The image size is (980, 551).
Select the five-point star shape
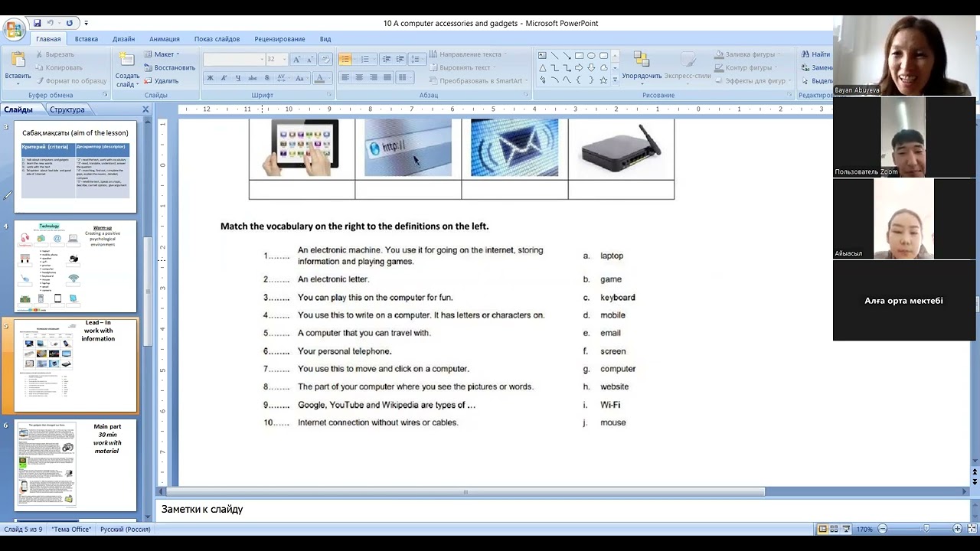[x=603, y=80]
